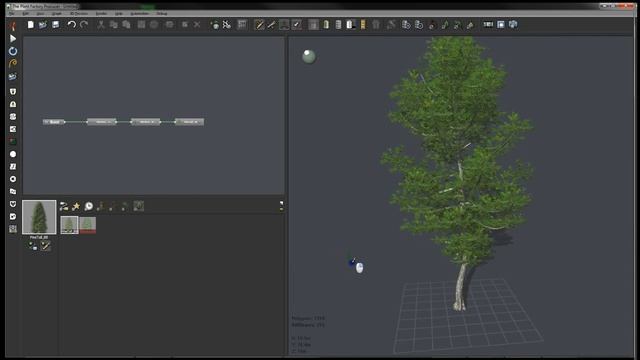Viewport: 640px width, 360px height.
Task: Click the Save floppy disk icon
Action: click(56, 25)
